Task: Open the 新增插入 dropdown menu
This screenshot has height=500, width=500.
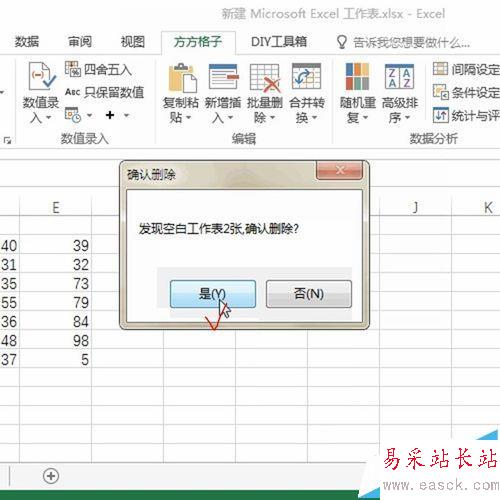Action: point(230,118)
